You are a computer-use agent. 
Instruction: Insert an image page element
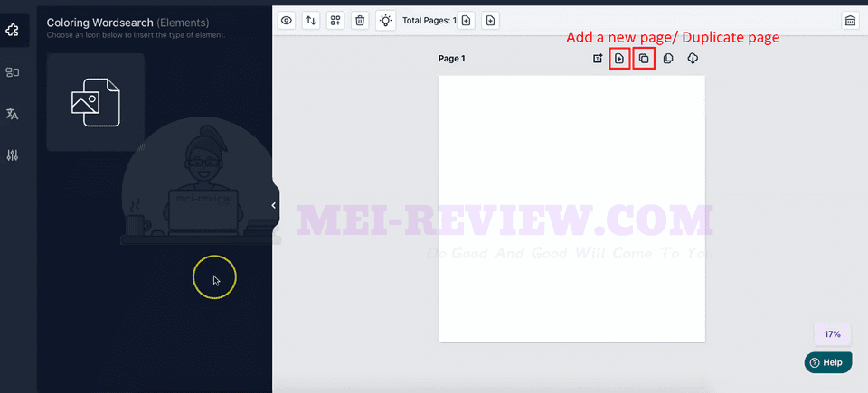tap(95, 102)
